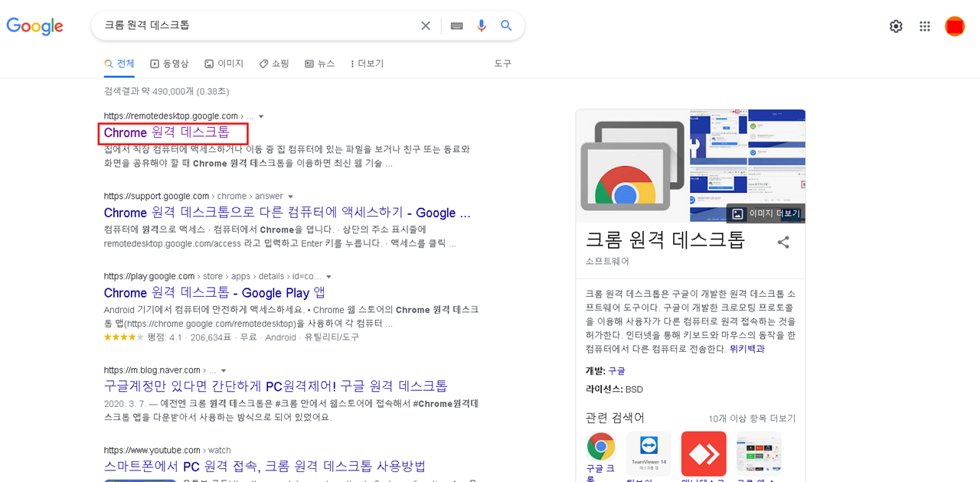Screen dimensions: 980x482
Task: Open 도구 search tools
Action: tap(502, 64)
